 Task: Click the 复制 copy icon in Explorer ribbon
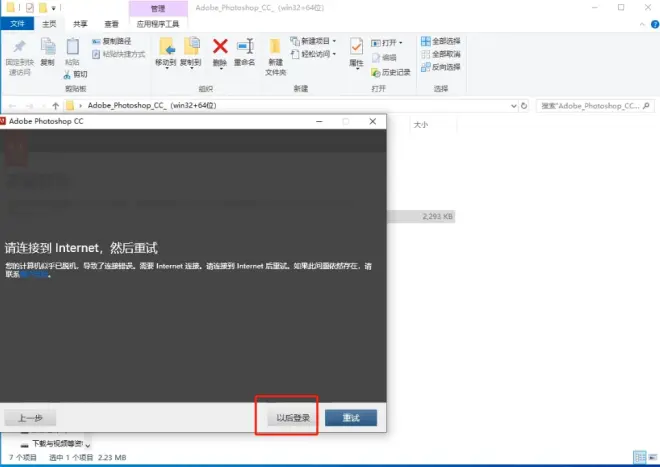[x=48, y=52]
